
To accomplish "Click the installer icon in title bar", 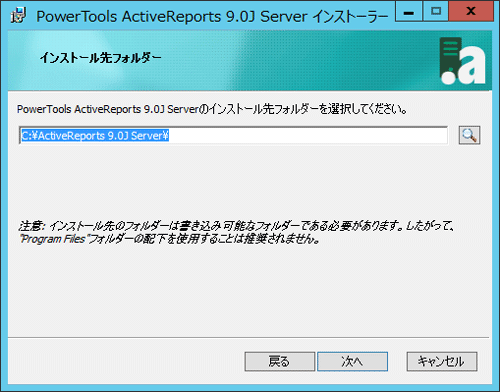I will (x=18, y=16).
